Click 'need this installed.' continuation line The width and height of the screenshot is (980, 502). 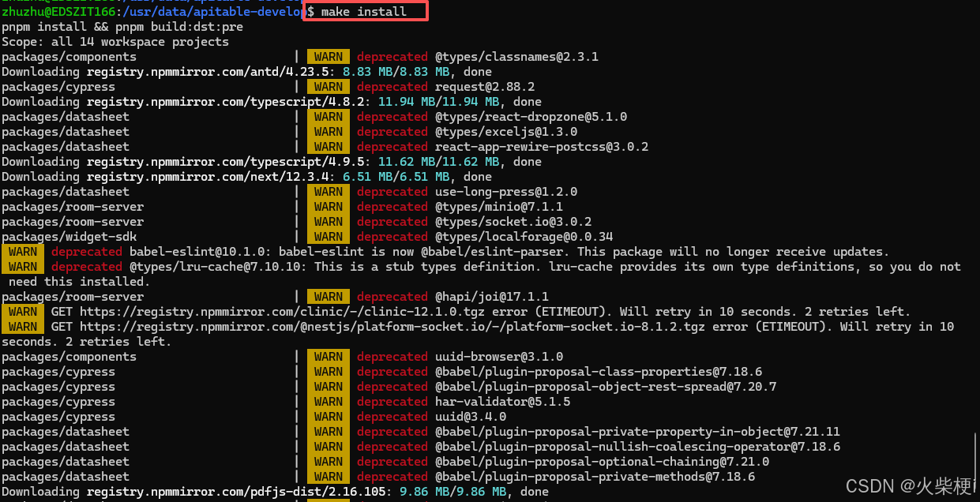click(x=79, y=282)
